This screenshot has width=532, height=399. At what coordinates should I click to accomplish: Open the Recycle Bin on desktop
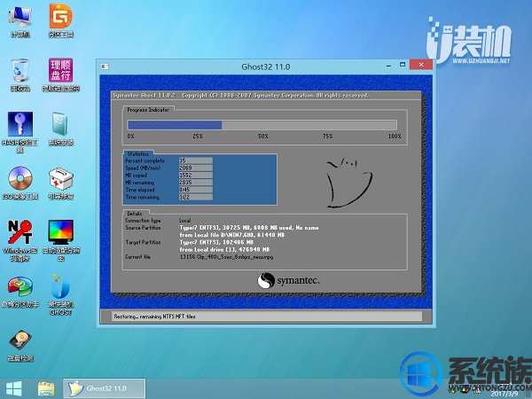20,71
